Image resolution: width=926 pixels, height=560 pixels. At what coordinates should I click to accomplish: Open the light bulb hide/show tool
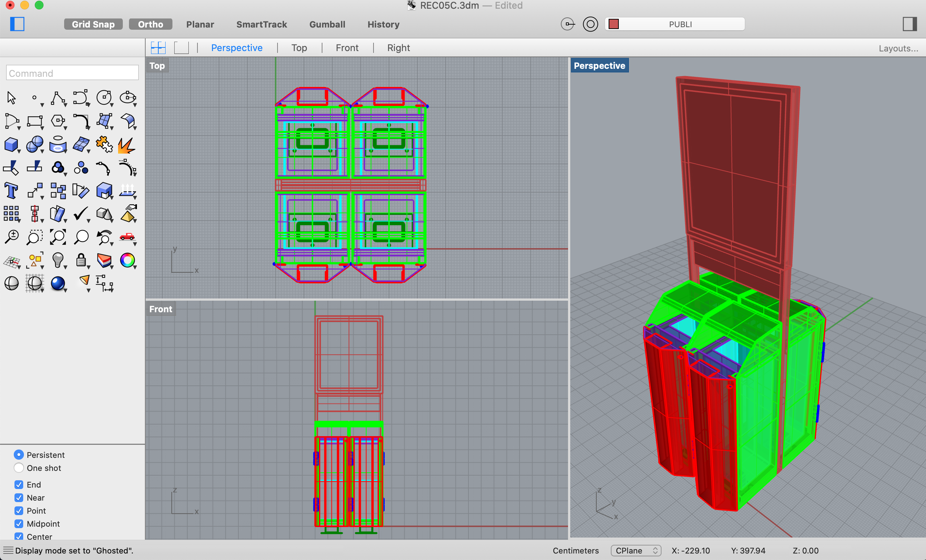click(x=58, y=260)
